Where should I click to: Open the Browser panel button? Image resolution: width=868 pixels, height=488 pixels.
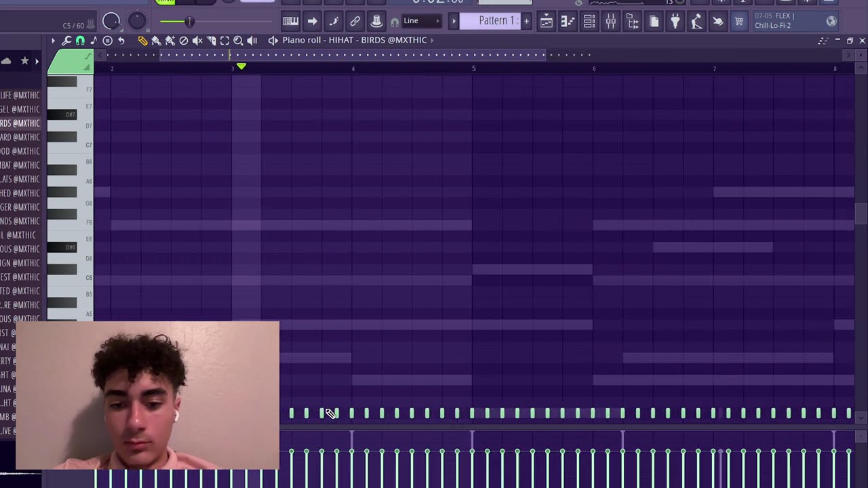pyautogui.click(x=633, y=21)
